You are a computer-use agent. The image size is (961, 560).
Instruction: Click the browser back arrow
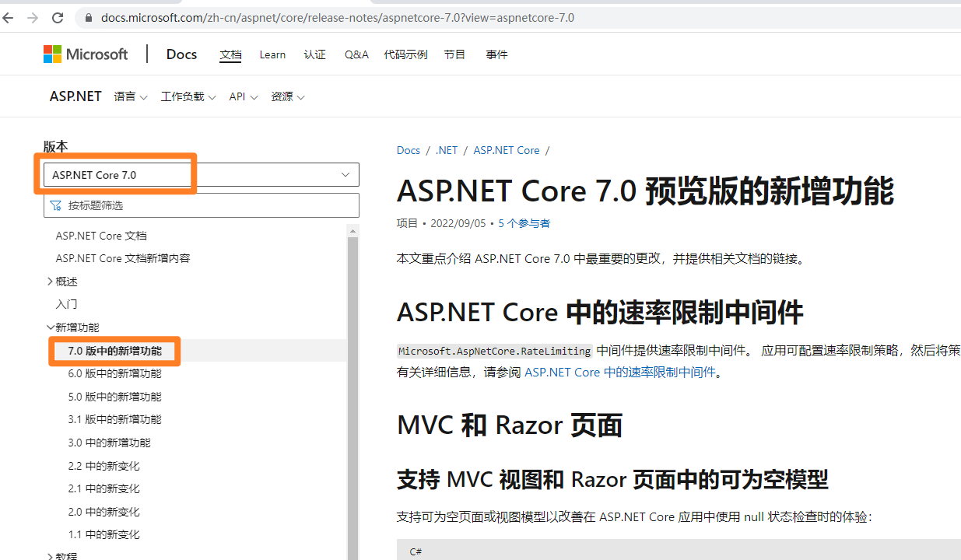[x=9, y=17]
